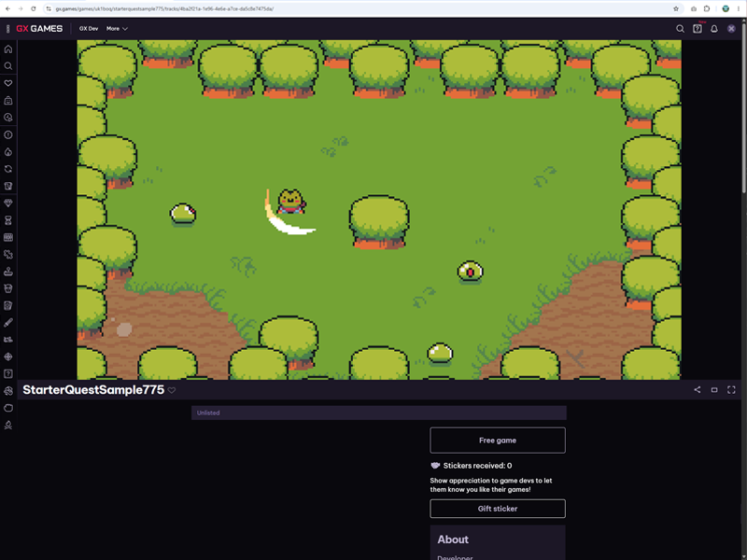Click the frog character in the game
Image resolution: width=747 pixels, height=560 pixels.
(x=291, y=201)
